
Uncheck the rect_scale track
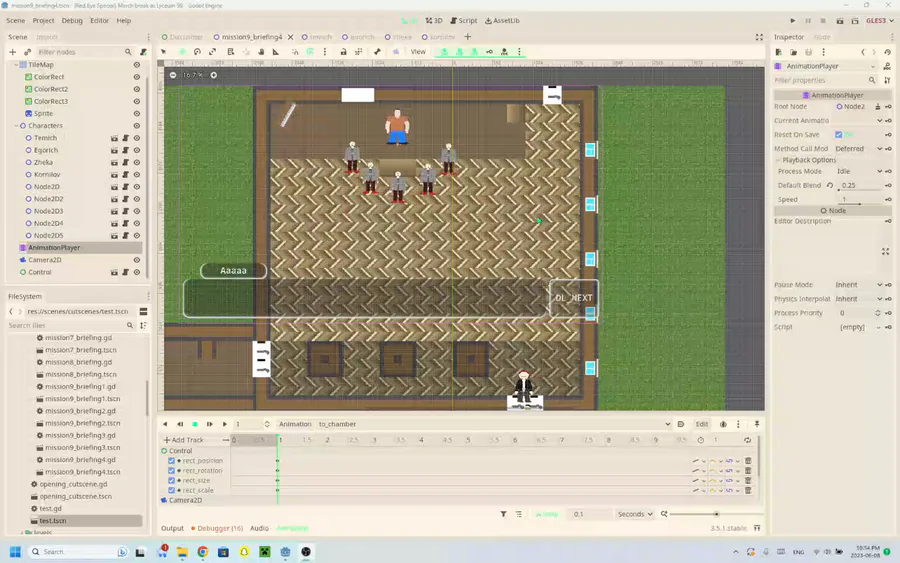[x=172, y=490]
